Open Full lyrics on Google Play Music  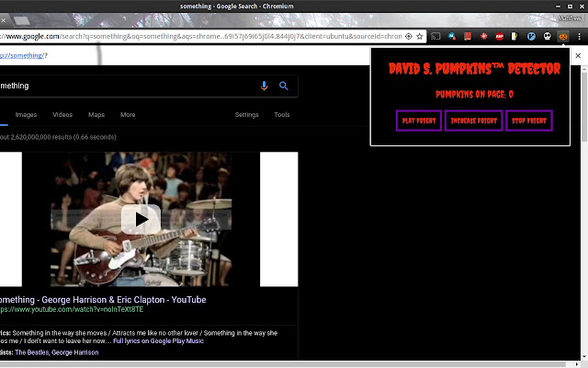pyautogui.click(x=158, y=341)
